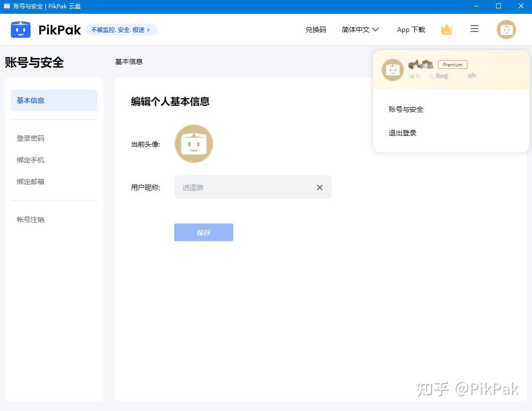Screen dimensions: 532x411
Task: Expand the 不被监控.安全.极速 banner
Action: click(x=121, y=30)
